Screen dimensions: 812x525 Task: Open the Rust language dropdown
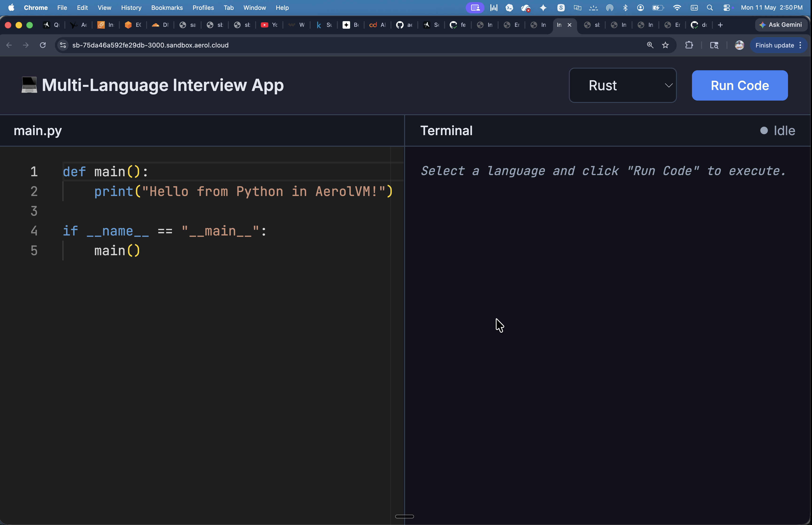pyautogui.click(x=623, y=85)
